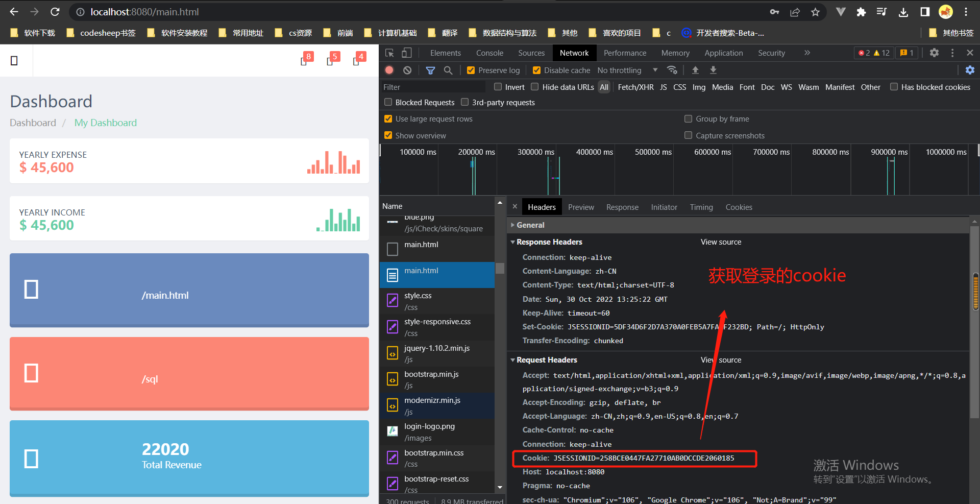
Task: Click the notification icon with badge 8
Action: click(x=306, y=59)
